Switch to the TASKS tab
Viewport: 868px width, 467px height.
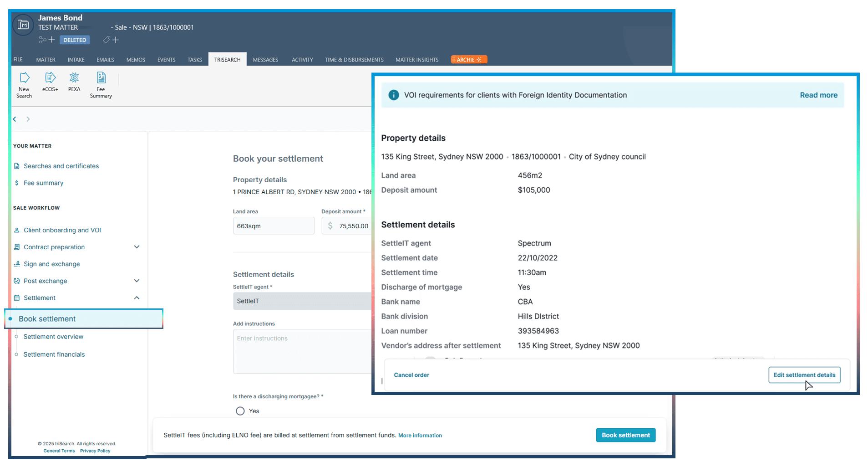tap(195, 60)
